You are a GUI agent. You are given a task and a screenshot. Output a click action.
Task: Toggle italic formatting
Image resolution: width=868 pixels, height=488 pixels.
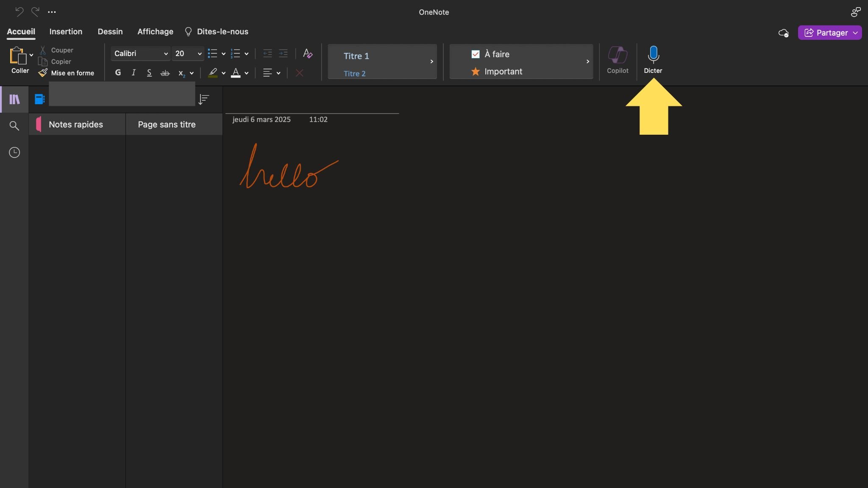133,72
